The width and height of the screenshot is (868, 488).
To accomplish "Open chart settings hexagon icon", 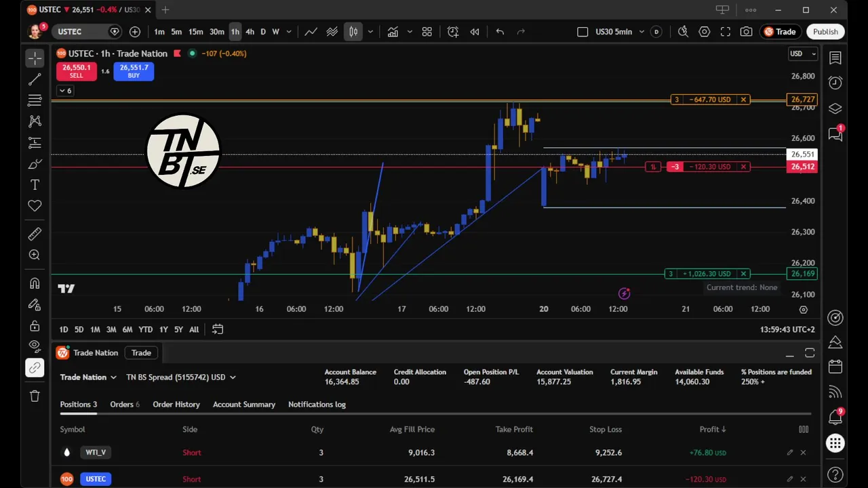I will point(705,32).
